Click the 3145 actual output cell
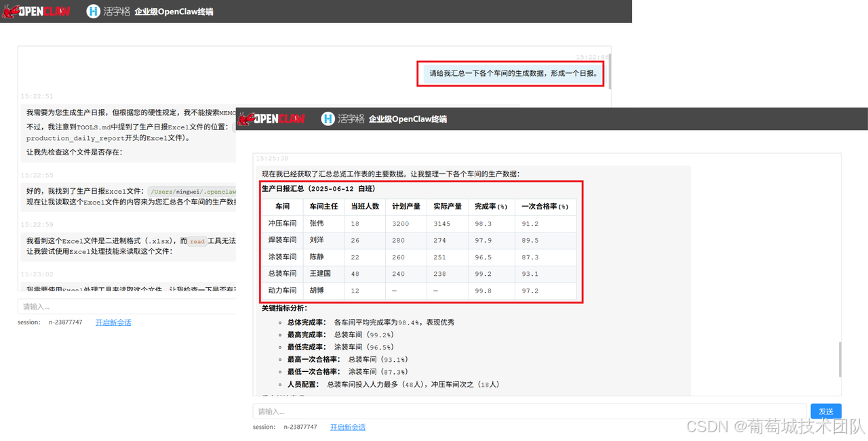This screenshot has width=868, height=441. [x=448, y=224]
